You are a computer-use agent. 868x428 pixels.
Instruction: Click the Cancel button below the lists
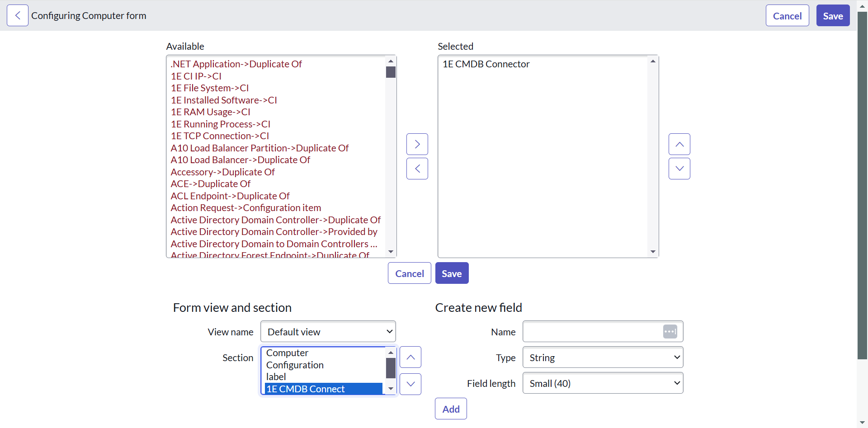409,273
